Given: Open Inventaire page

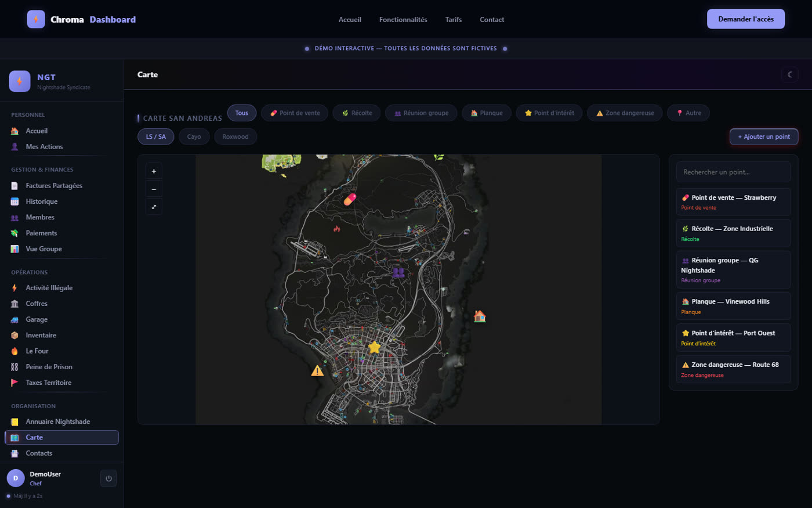Looking at the screenshot, I should 61,335.
